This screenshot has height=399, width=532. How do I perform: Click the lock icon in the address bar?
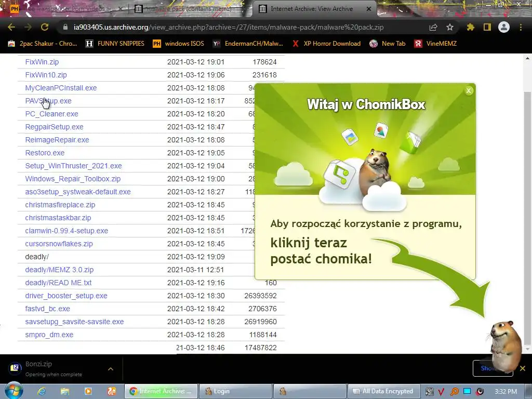[65, 27]
